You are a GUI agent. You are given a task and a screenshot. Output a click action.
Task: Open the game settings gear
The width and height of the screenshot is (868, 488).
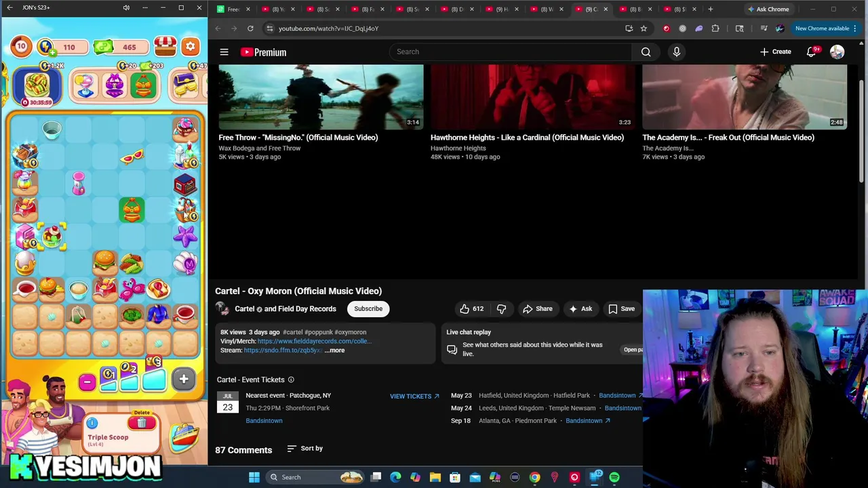191,47
